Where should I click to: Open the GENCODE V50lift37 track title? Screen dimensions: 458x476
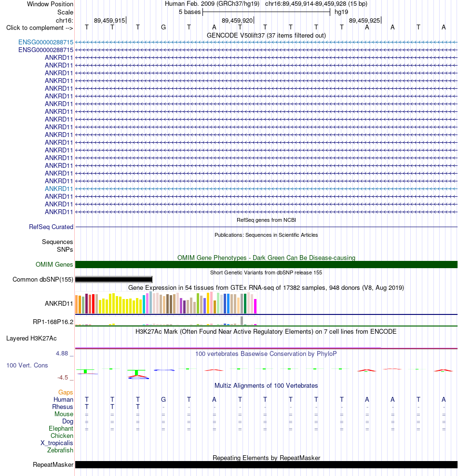(x=266, y=36)
